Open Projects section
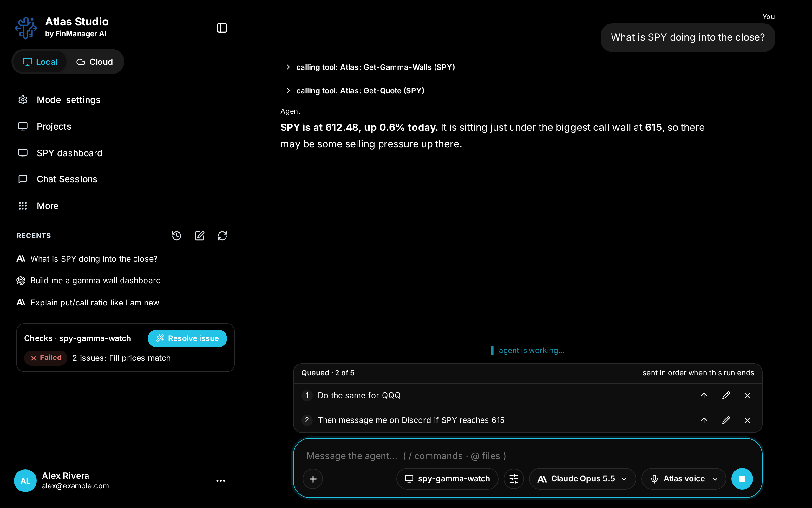The width and height of the screenshot is (812, 508). (45, 126)
